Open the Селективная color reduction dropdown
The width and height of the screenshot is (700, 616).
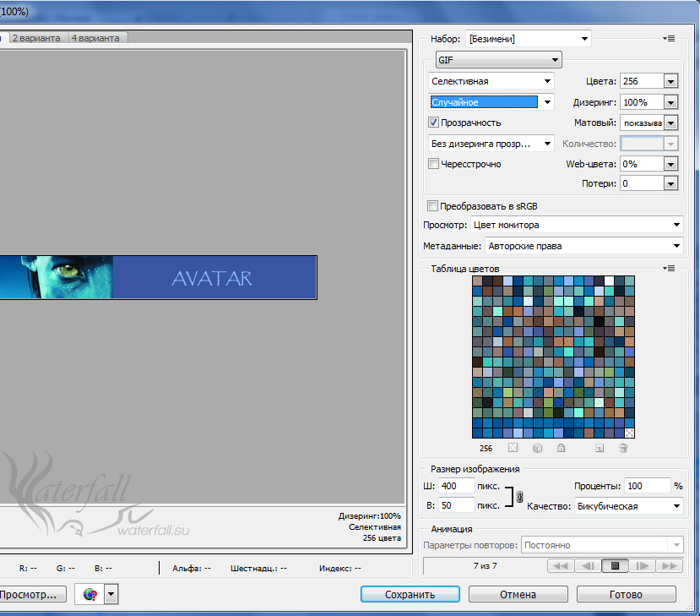point(491,81)
